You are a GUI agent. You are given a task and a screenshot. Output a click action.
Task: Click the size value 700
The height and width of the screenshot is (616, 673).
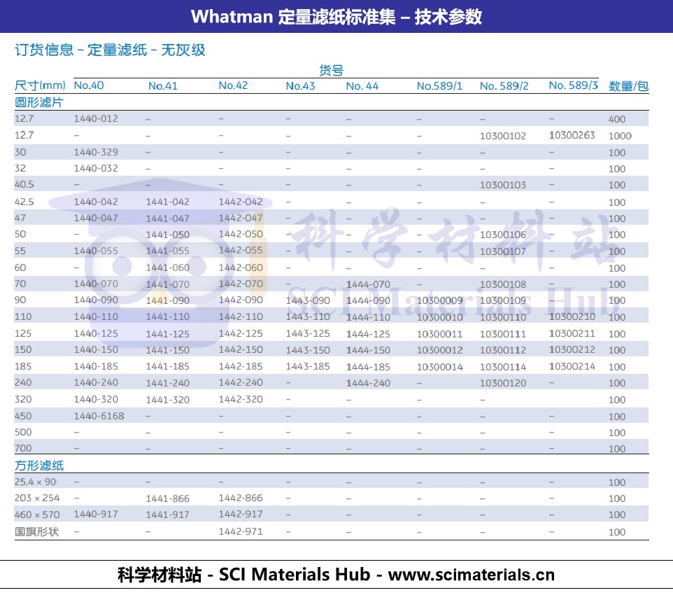(23, 449)
